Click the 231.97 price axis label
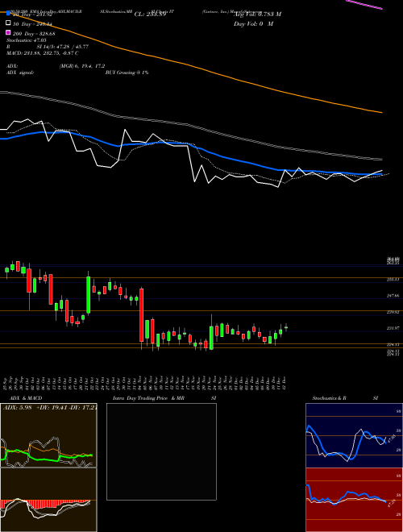 pyautogui.click(x=393, y=328)
